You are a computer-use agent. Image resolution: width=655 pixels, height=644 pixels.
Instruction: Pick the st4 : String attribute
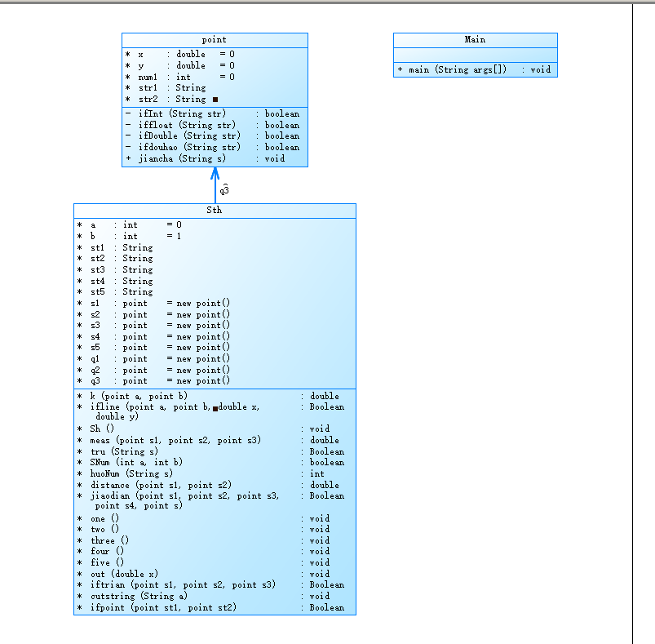tap(115, 281)
